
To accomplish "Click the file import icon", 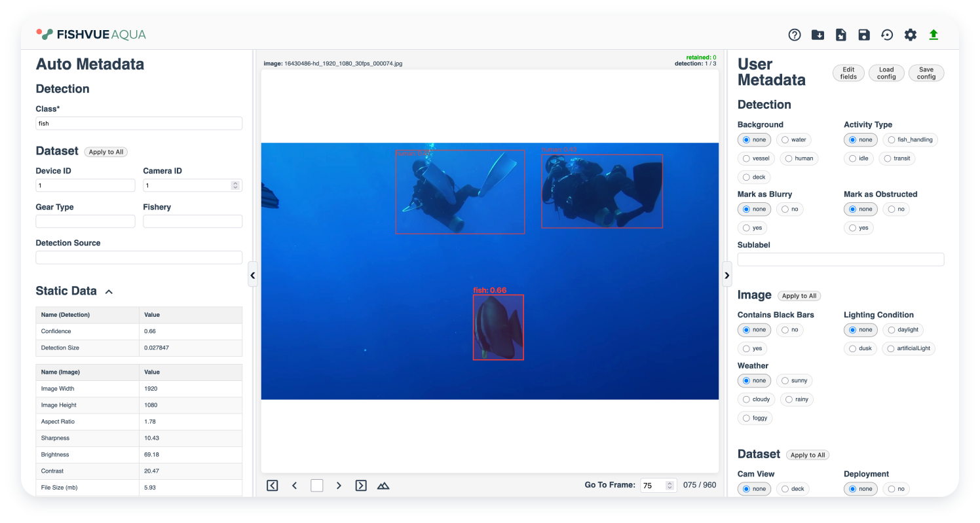I will coord(841,35).
